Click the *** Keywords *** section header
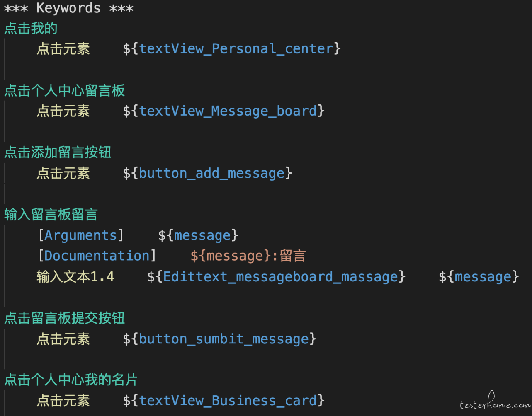This screenshot has width=532, height=416. tap(69, 8)
